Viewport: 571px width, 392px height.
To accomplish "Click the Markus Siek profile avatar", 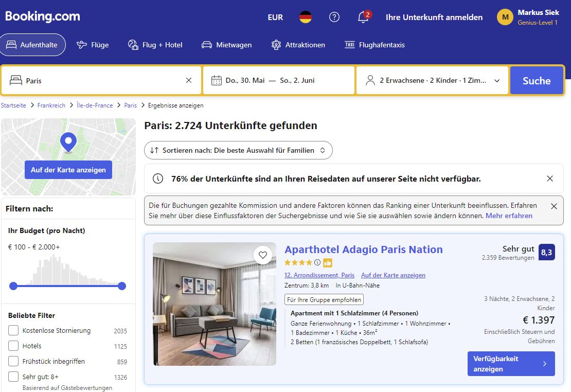I will pyautogui.click(x=505, y=17).
